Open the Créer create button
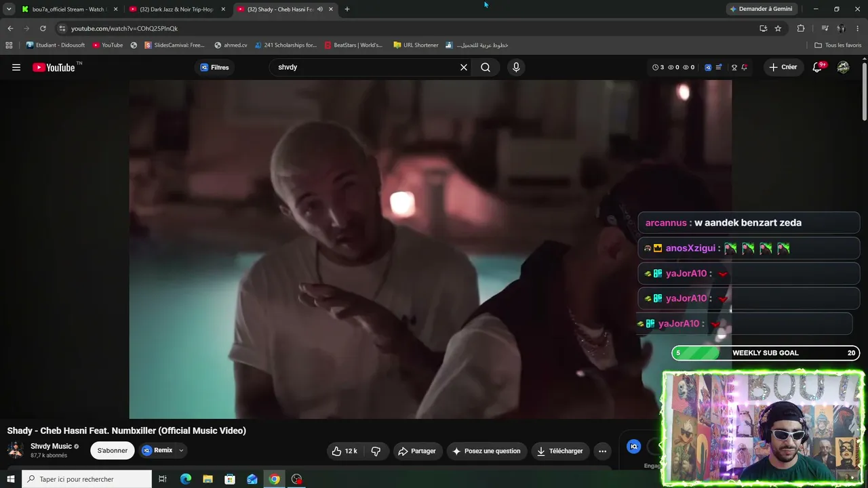Screen dimensions: 868x488 coord(783,67)
